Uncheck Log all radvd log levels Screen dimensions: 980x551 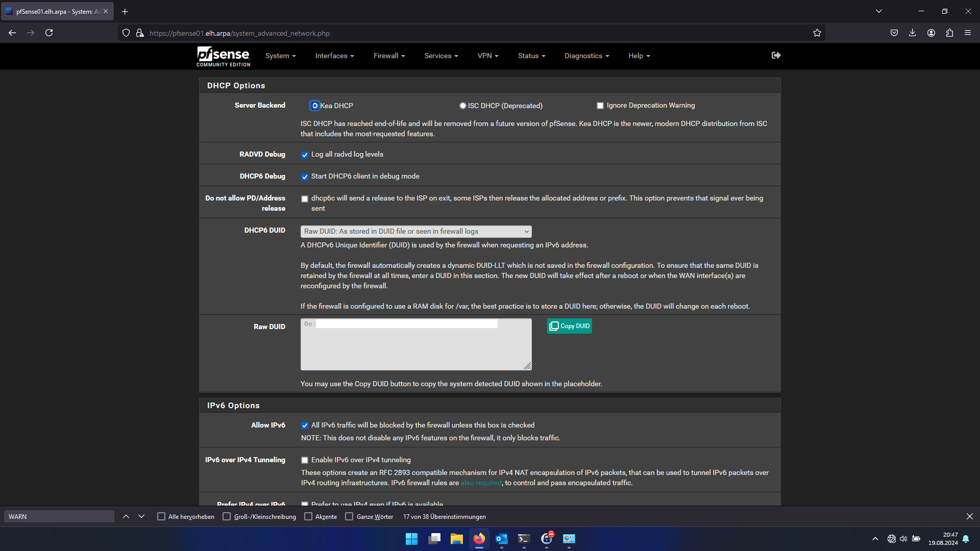coord(305,155)
